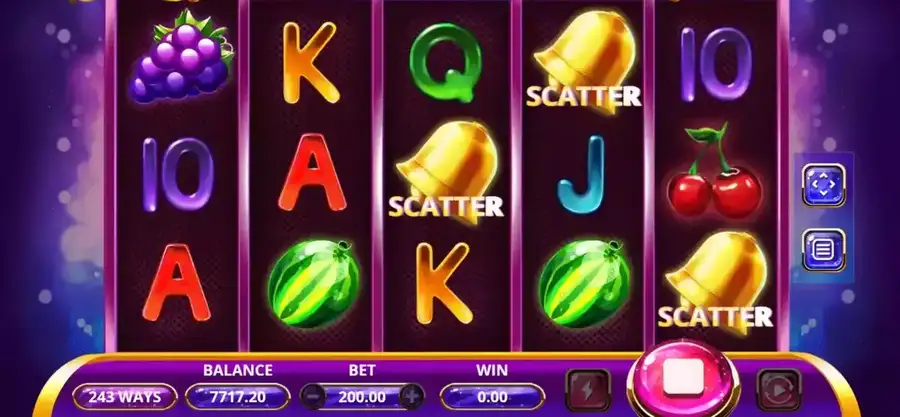Tap the bell scatter on the fifth reel
This screenshot has width=900, height=417.
pyautogui.click(x=715, y=282)
